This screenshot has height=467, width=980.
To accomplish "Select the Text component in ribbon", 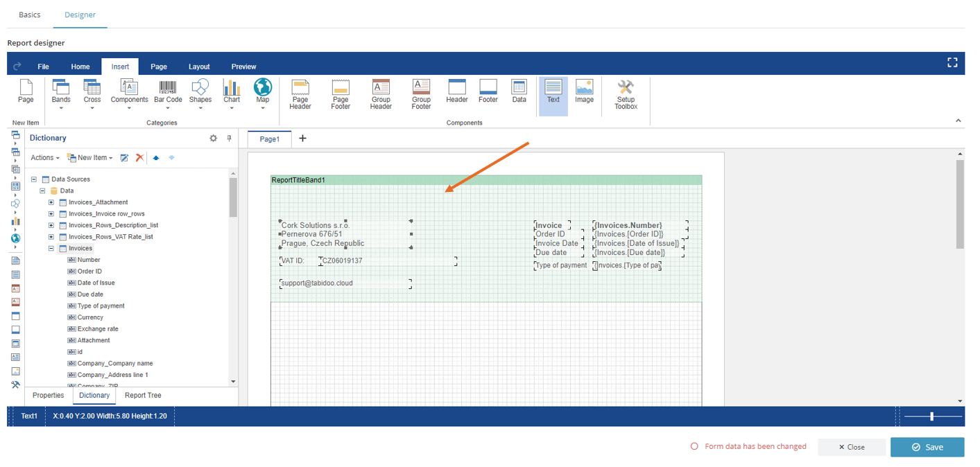I will 553,95.
